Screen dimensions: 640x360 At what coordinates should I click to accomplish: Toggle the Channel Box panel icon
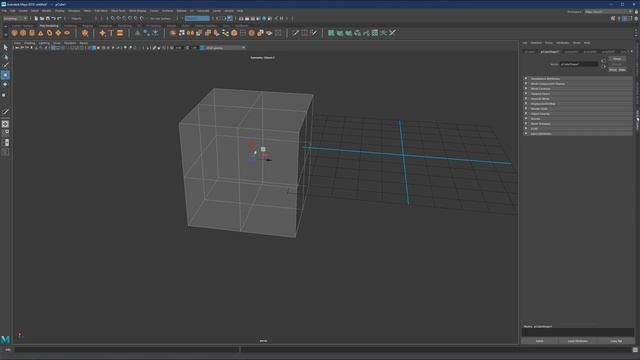636,18
